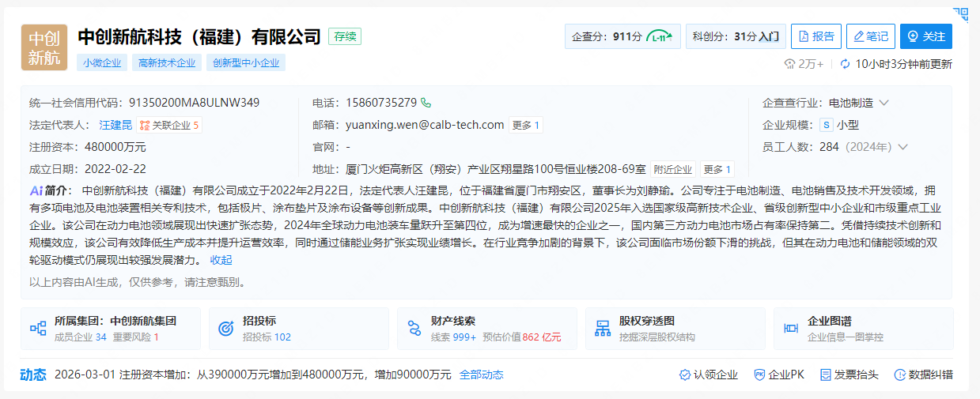Open the 股权穿透图 equity chart icon

coord(603,329)
